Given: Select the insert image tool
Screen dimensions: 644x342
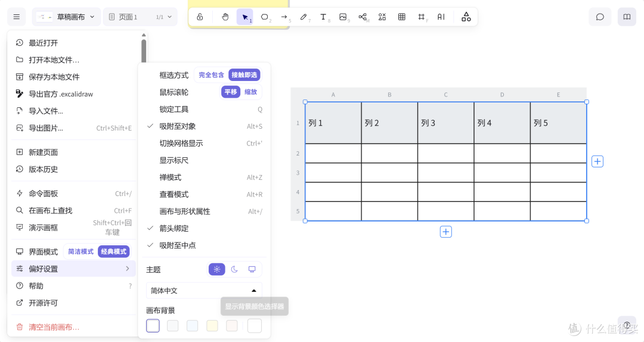Looking at the screenshot, I should [343, 17].
